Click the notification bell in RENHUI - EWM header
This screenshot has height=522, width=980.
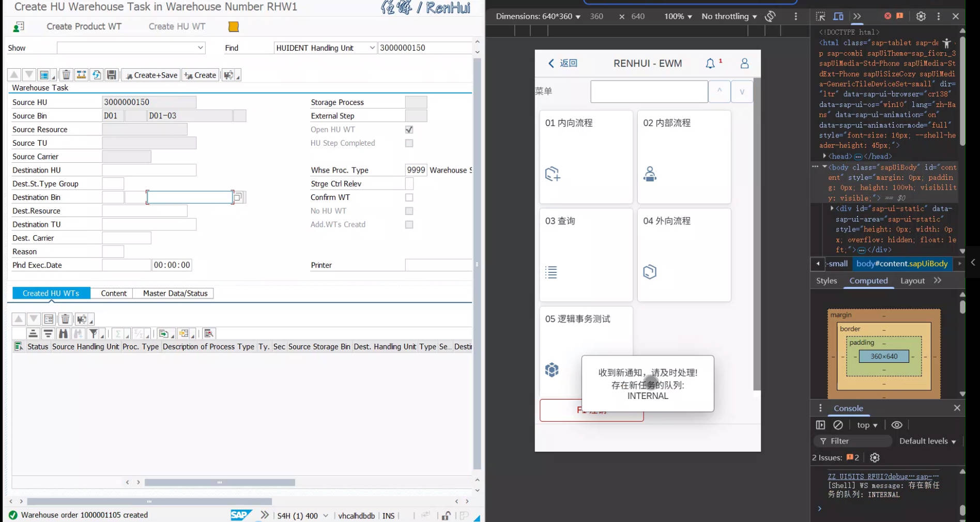click(711, 64)
